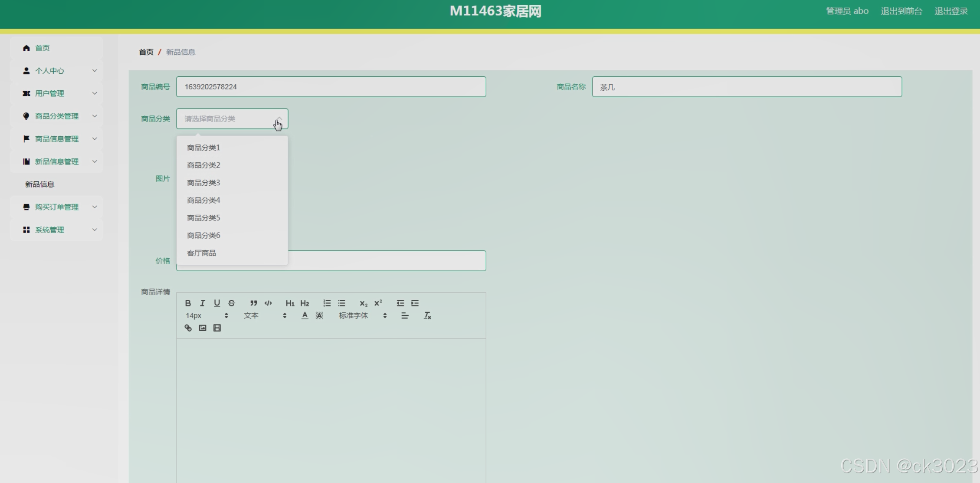Select 商品分类3 in the dropdown list
This screenshot has width=980, height=483.
coord(203,183)
